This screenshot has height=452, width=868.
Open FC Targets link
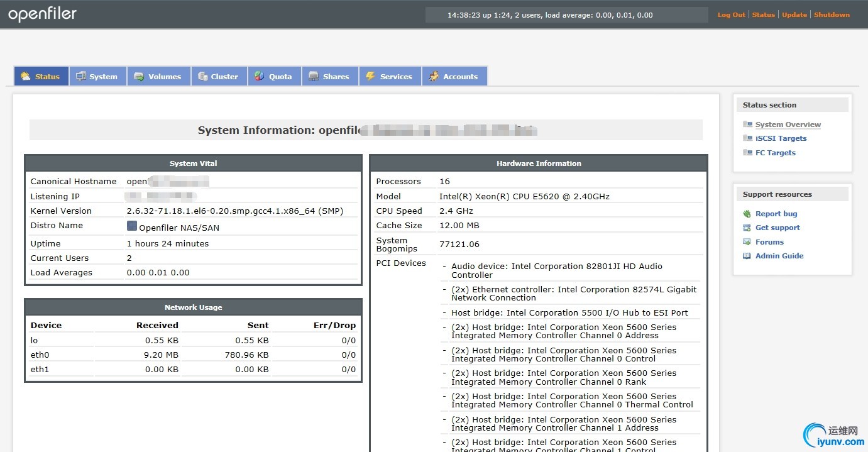pos(776,153)
